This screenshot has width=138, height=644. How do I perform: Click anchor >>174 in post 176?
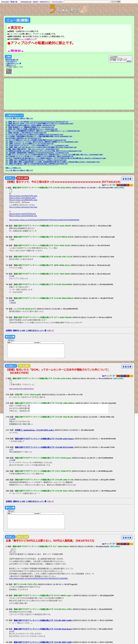(x=12, y=419)
